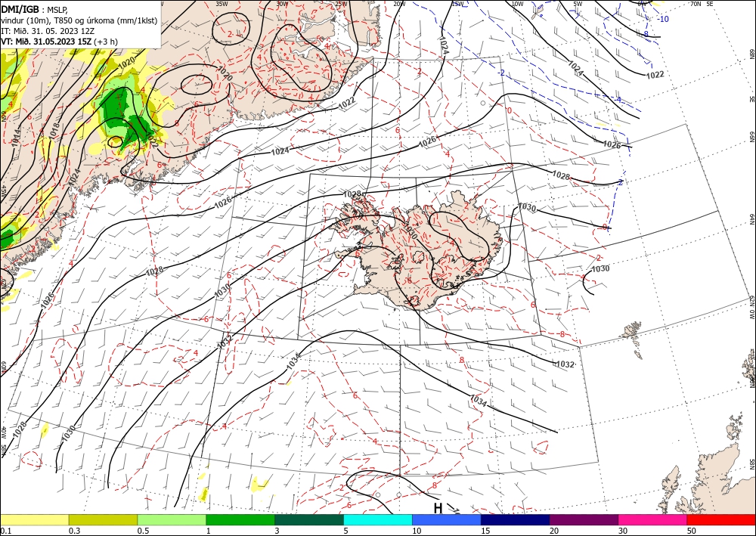Click the "DMI/IGB" title text
The height and width of the screenshot is (536, 756).
point(20,9)
